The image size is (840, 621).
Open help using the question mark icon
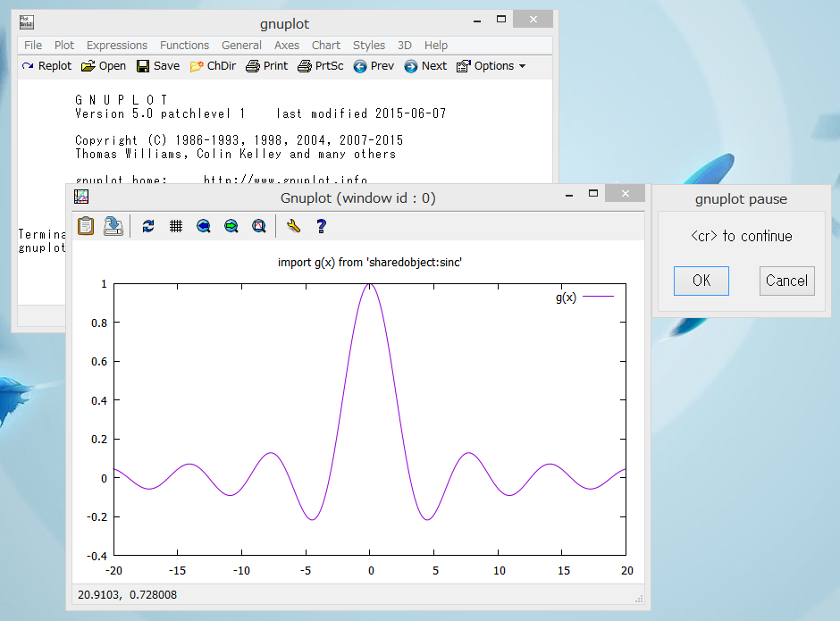coord(320,225)
